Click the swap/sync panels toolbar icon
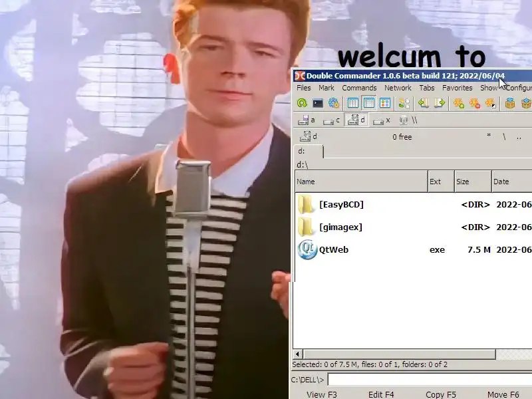 click(x=404, y=103)
